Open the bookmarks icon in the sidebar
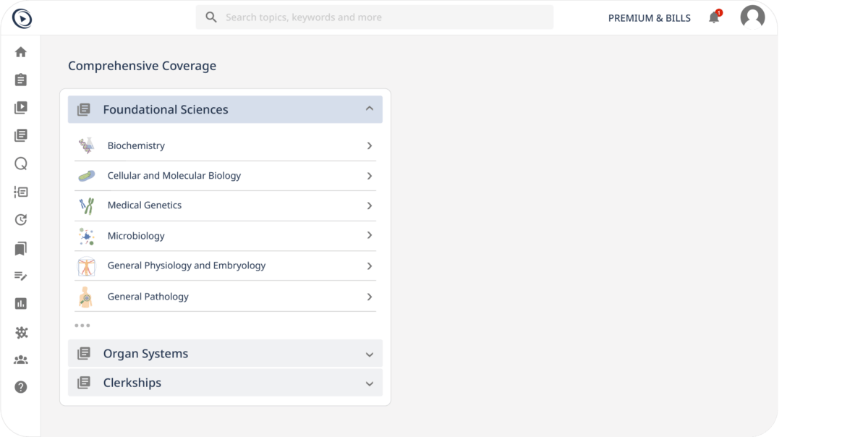Screen dimensions: 868x437 point(20,249)
